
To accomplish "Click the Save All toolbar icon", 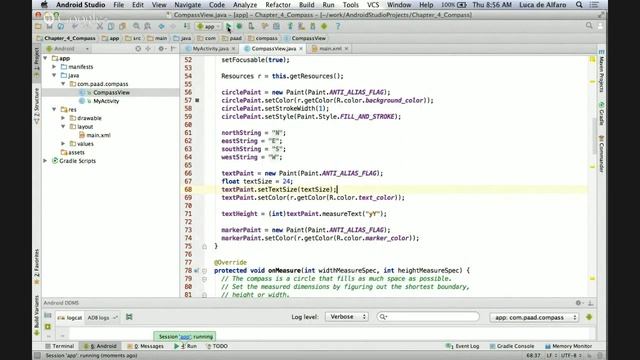I will point(49,27).
